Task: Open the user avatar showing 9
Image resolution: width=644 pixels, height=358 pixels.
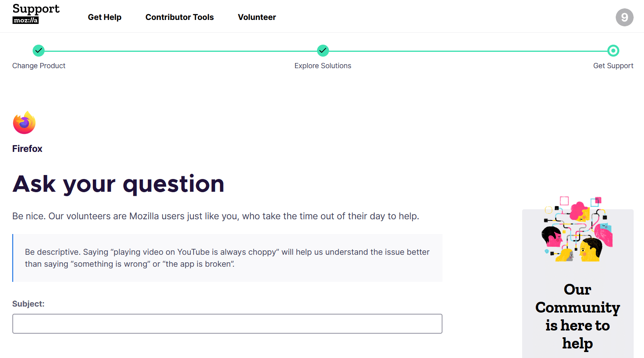Action: 624,17
